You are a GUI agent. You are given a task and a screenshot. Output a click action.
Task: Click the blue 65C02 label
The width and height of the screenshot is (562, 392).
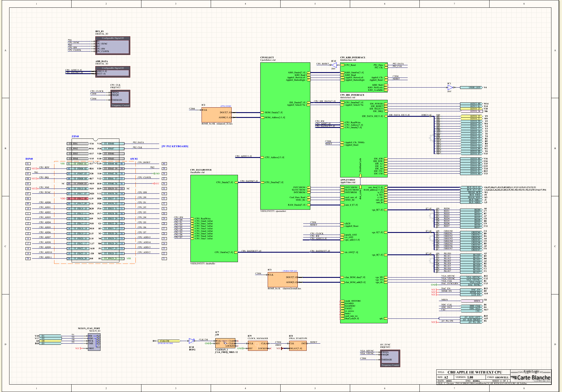tap(134, 159)
